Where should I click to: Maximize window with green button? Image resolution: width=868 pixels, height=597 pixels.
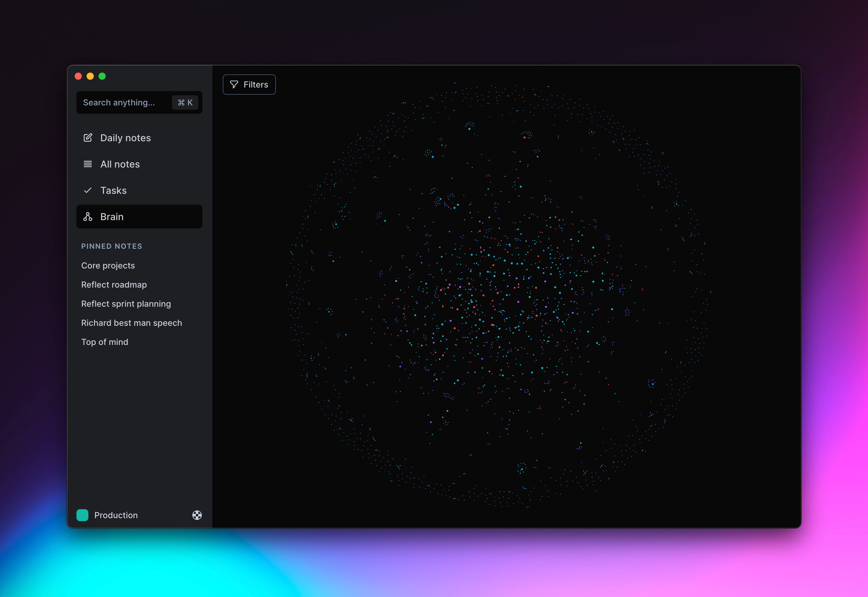102,76
